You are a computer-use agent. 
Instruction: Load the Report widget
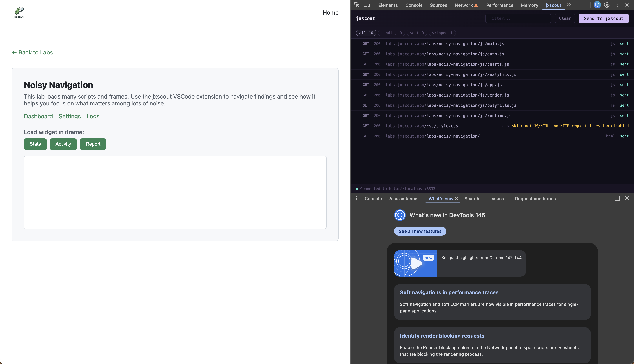click(93, 144)
